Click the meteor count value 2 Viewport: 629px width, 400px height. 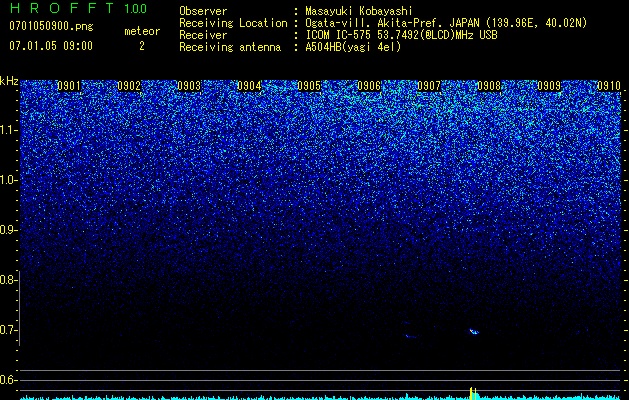[x=142, y=46]
